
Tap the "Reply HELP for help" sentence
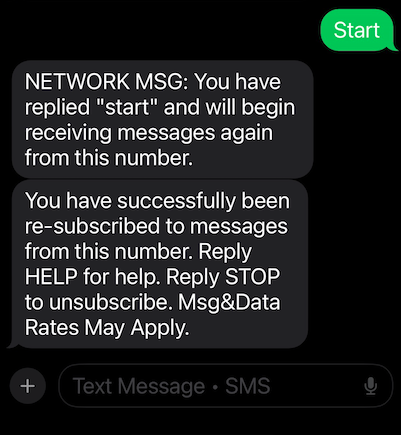[x=138, y=264]
